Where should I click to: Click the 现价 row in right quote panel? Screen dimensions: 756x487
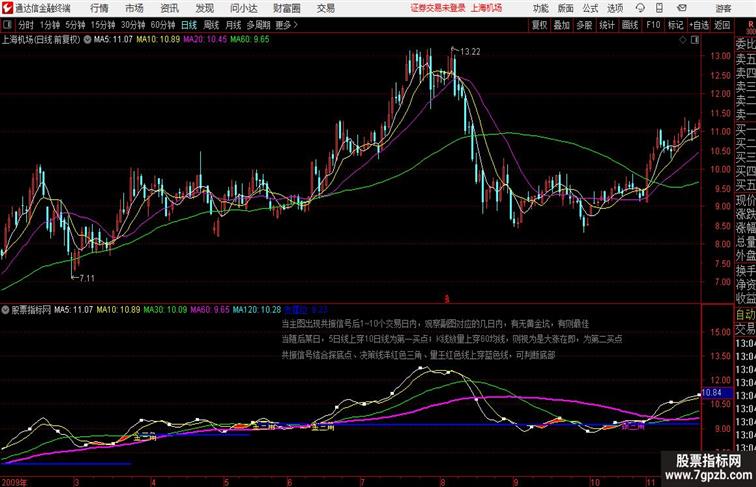tap(745, 201)
